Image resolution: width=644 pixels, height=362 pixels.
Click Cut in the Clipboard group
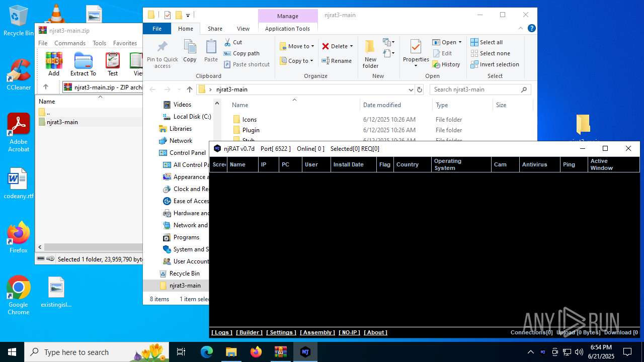pos(233,42)
